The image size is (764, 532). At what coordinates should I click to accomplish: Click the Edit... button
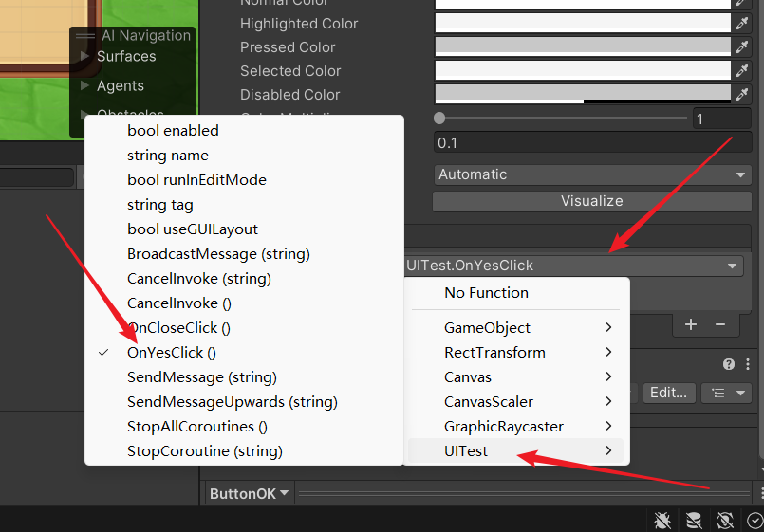click(x=668, y=393)
